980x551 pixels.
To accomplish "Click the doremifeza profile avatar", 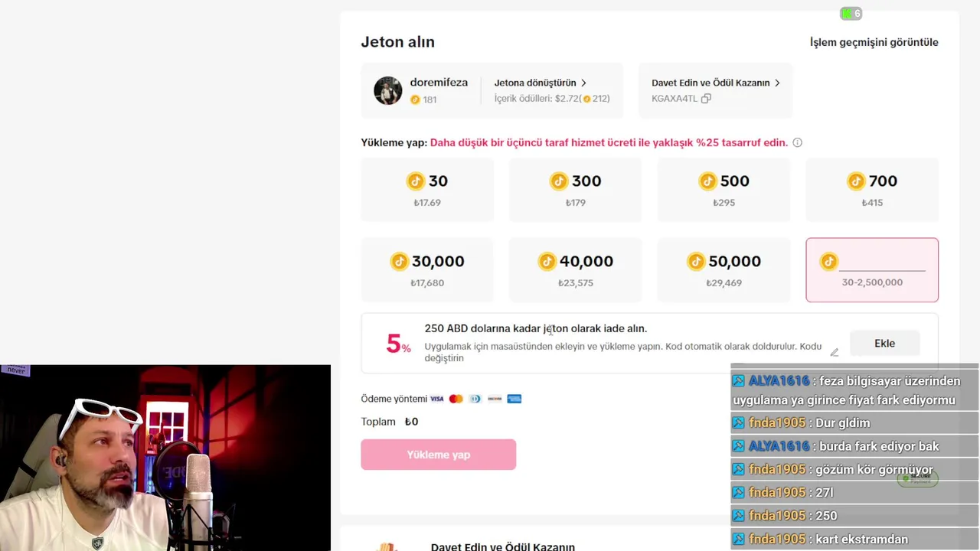I will tap(387, 90).
